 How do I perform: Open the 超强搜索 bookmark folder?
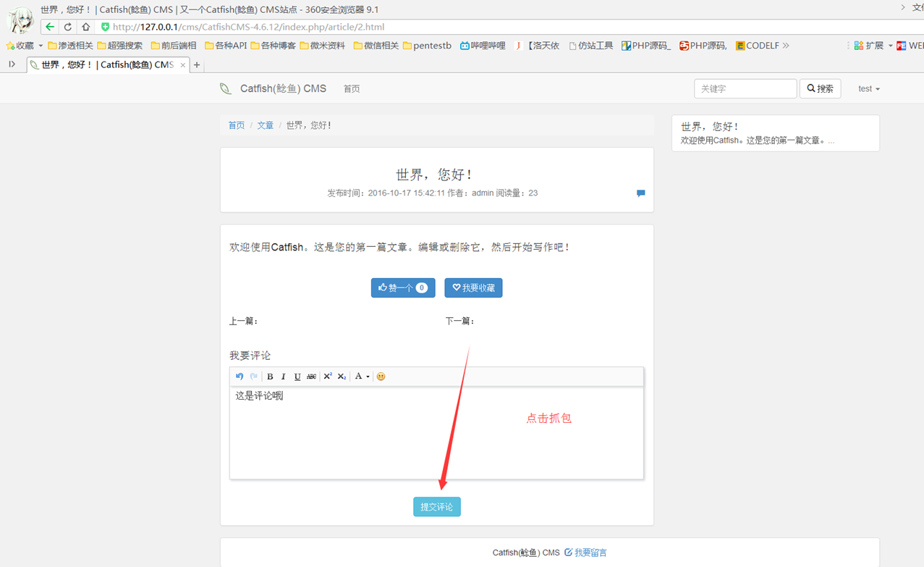120,46
